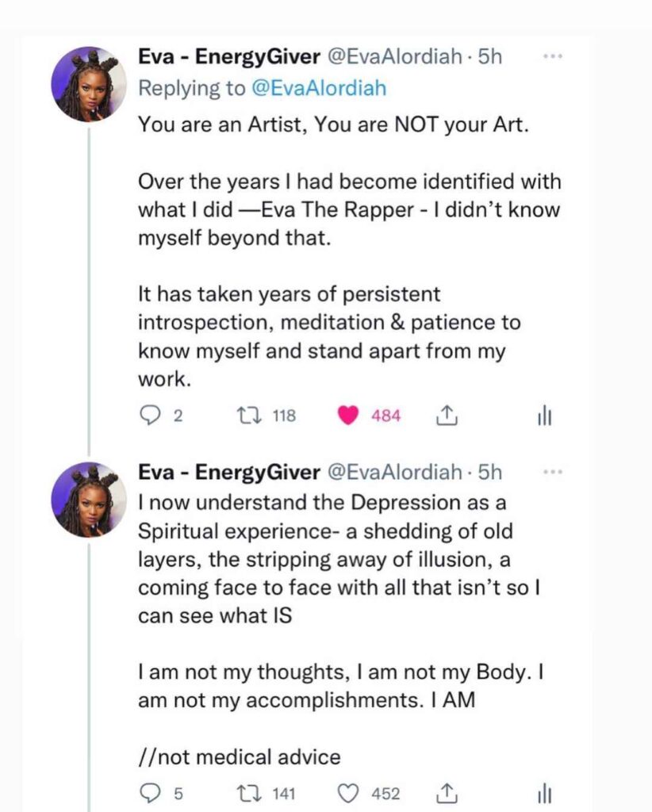Reply to the first tweet
Image resolution: width=652 pixels, height=812 pixels.
[149, 415]
